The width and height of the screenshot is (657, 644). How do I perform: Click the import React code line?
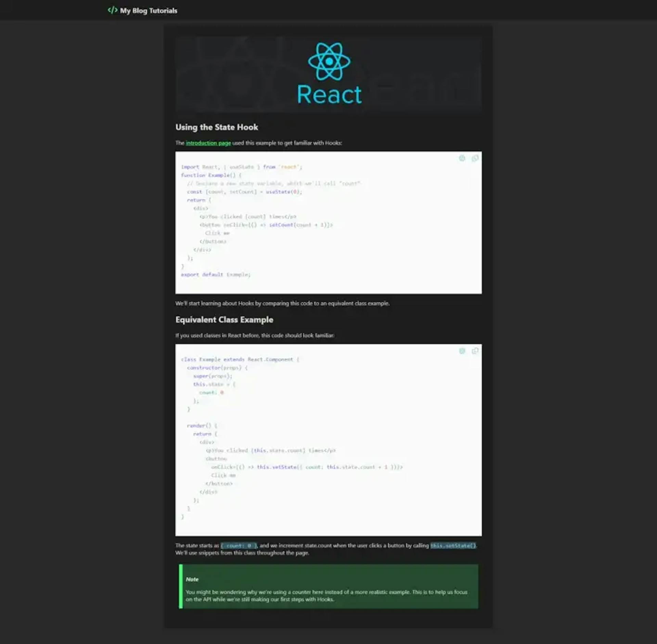(x=242, y=167)
